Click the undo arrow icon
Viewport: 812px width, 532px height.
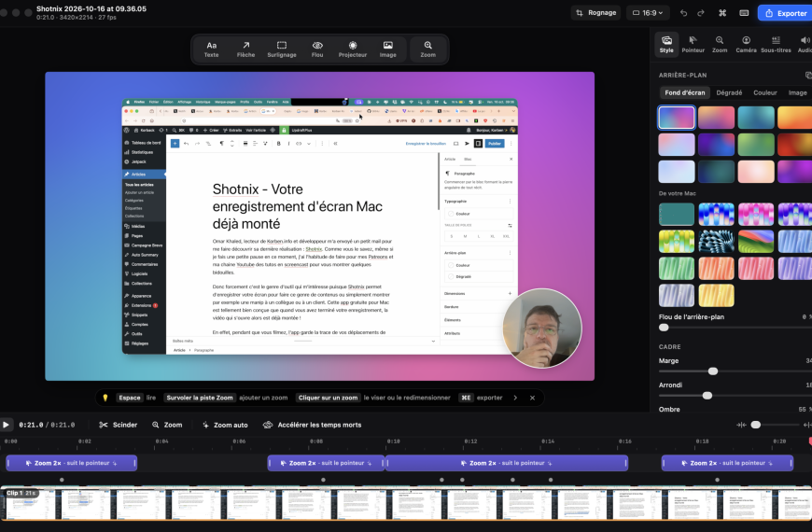[x=683, y=13]
